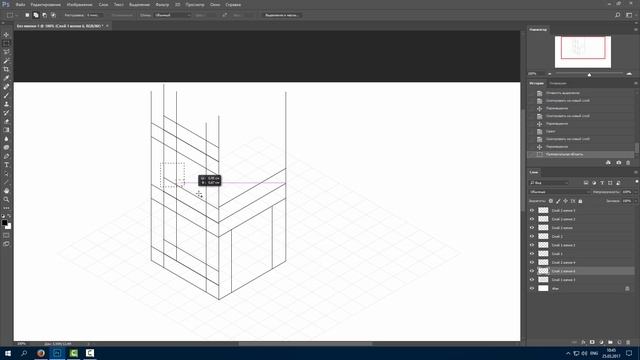Select the Healing Brush tool
The height and width of the screenshot is (360, 640).
pos(6,87)
